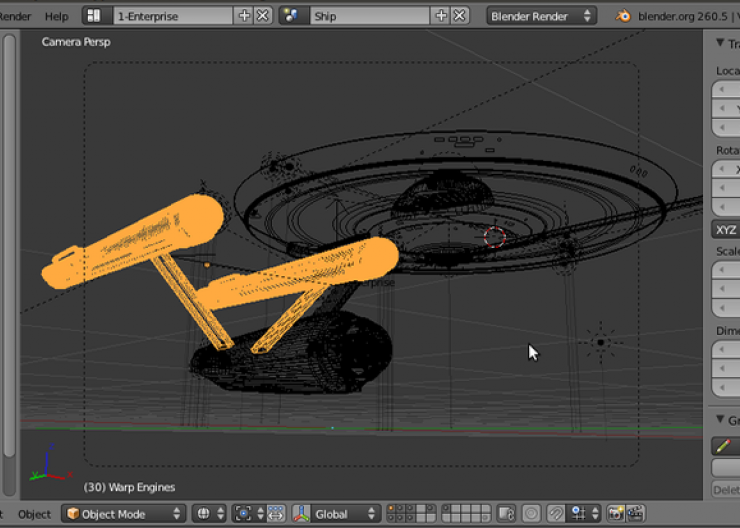Screen dimensions: 740x528
Task: Open the Global transform orientation dropdown
Action: (x=345, y=514)
